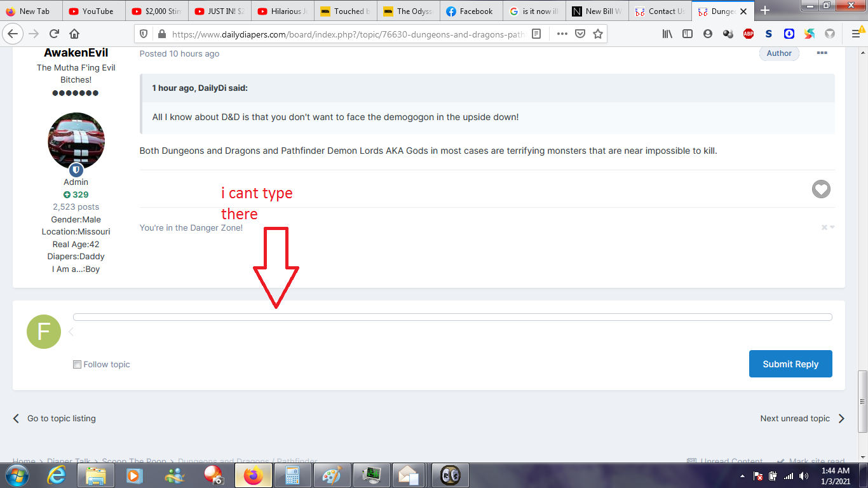The height and width of the screenshot is (488, 868).
Task: Click the green F user avatar
Action: (x=44, y=332)
